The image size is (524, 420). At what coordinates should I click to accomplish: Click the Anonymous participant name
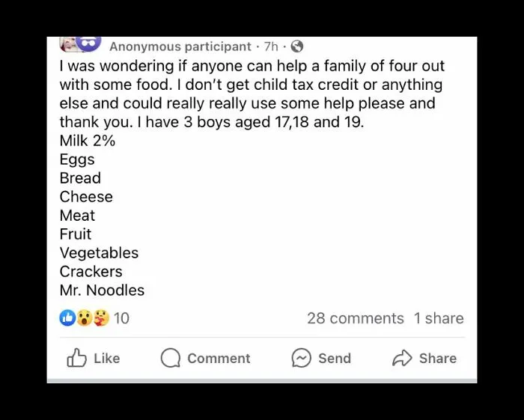(x=180, y=46)
